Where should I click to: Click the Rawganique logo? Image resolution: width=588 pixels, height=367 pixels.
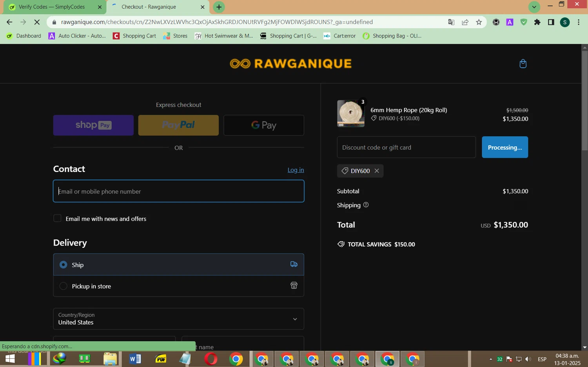tap(290, 63)
